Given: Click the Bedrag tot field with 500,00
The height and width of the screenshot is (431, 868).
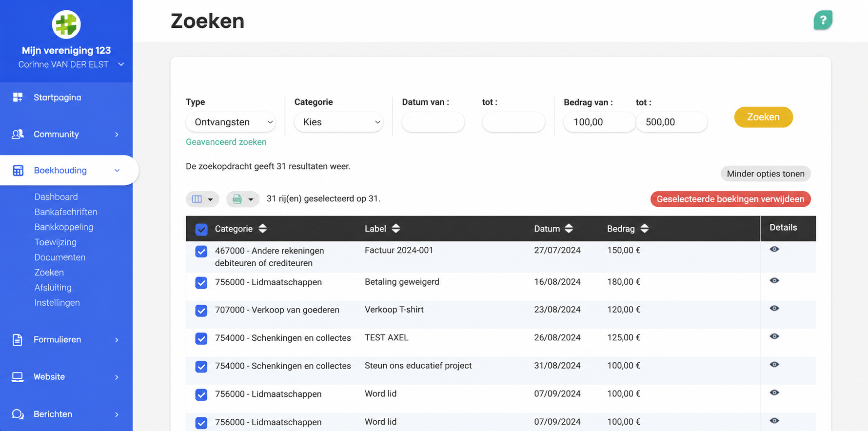Looking at the screenshot, I should [x=671, y=122].
